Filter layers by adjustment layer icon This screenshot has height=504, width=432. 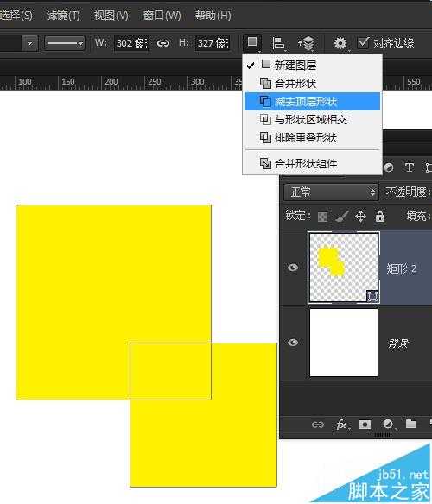click(389, 167)
